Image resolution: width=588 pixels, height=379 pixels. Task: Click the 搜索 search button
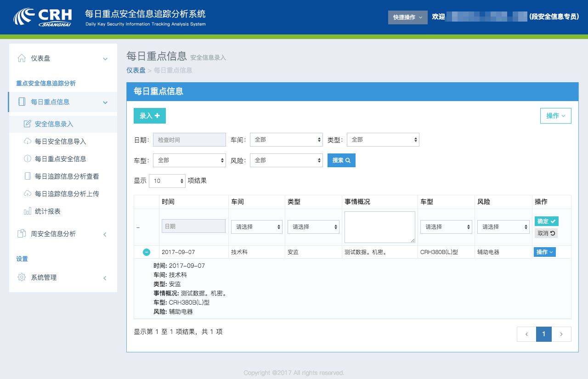(x=341, y=160)
